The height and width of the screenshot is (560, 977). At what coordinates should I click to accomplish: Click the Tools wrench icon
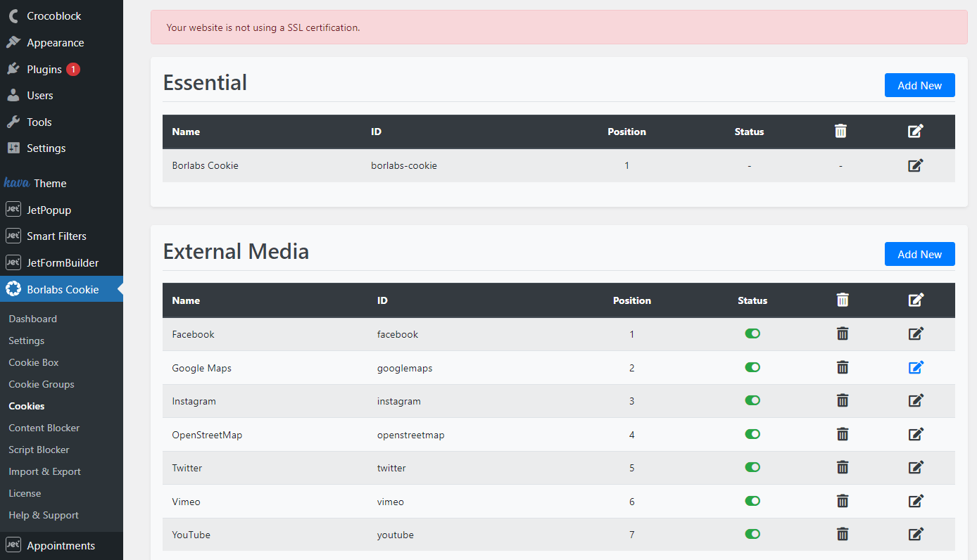point(13,122)
